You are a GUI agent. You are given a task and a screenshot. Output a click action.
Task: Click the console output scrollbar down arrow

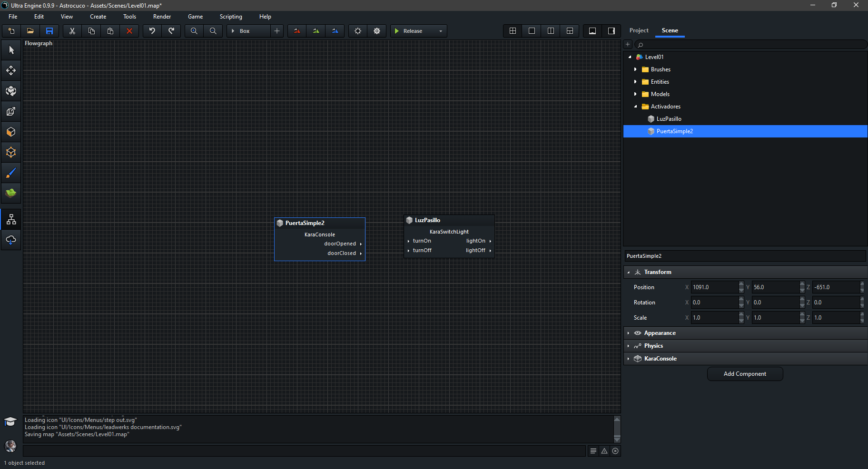tap(617, 439)
